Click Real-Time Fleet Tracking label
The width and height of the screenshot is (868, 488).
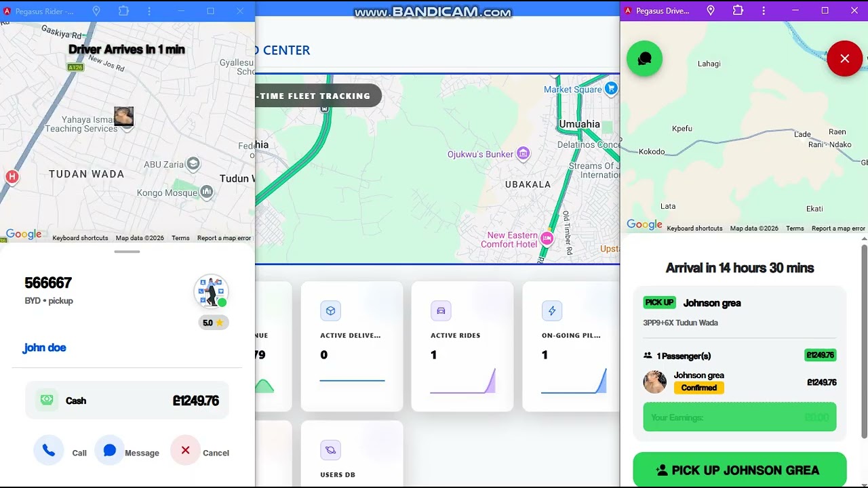(x=313, y=96)
